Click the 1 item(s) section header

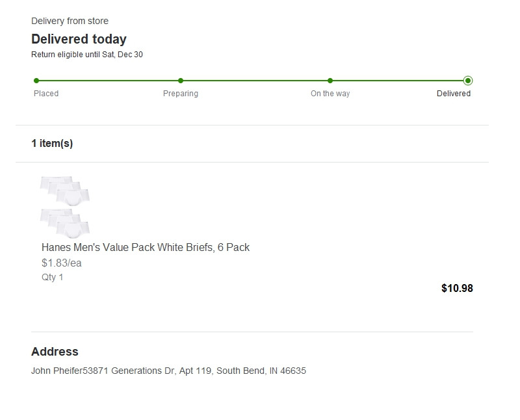(52, 143)
